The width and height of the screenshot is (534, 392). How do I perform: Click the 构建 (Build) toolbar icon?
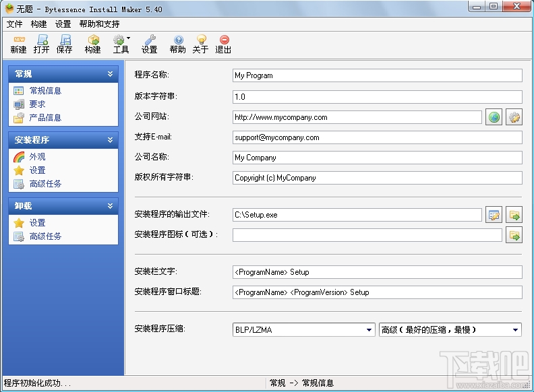coord(92,44)
